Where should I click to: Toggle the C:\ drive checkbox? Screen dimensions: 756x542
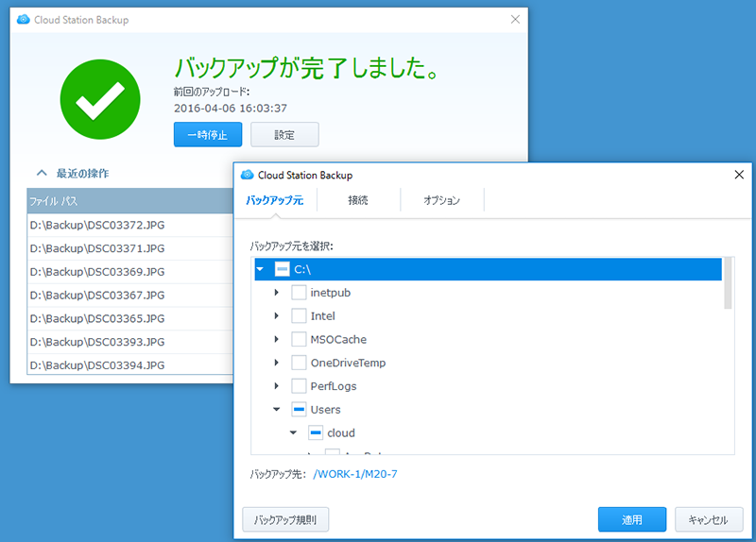[x=282, y=269]
